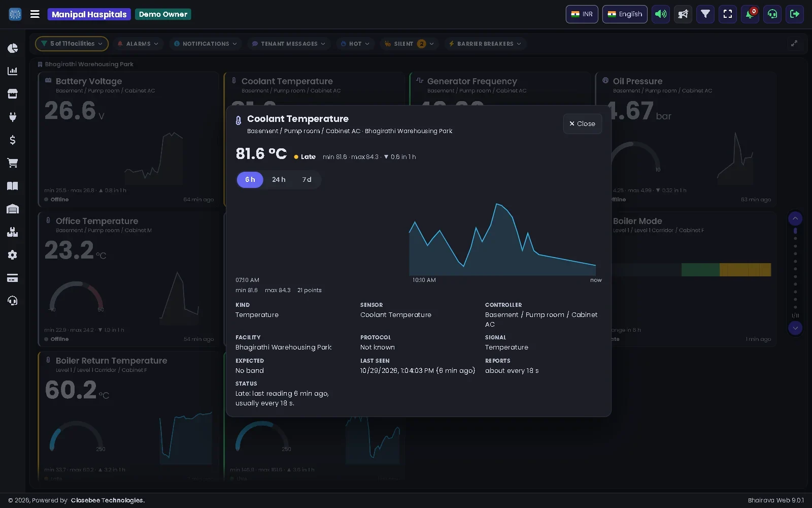Viewport: 812px width, 508px height.
Task: Open the bar chart analytics sidebar icon
Action: (x=13, y=71)
